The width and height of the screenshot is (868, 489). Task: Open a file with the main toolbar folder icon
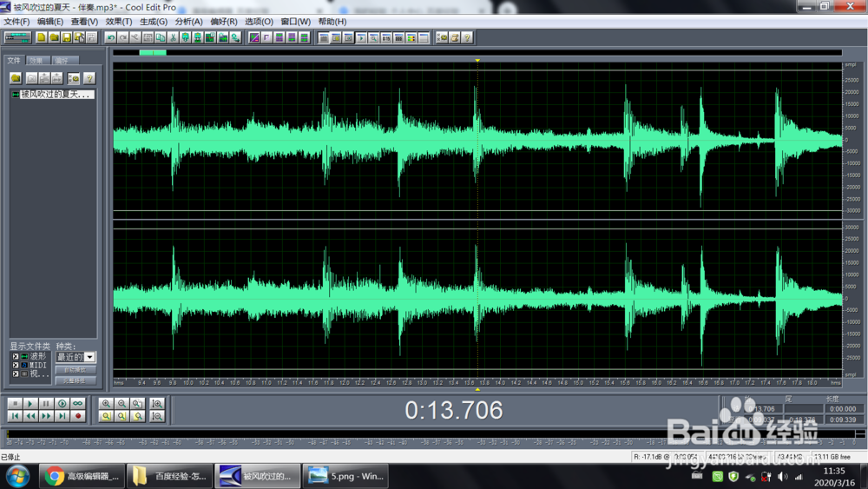54,37
